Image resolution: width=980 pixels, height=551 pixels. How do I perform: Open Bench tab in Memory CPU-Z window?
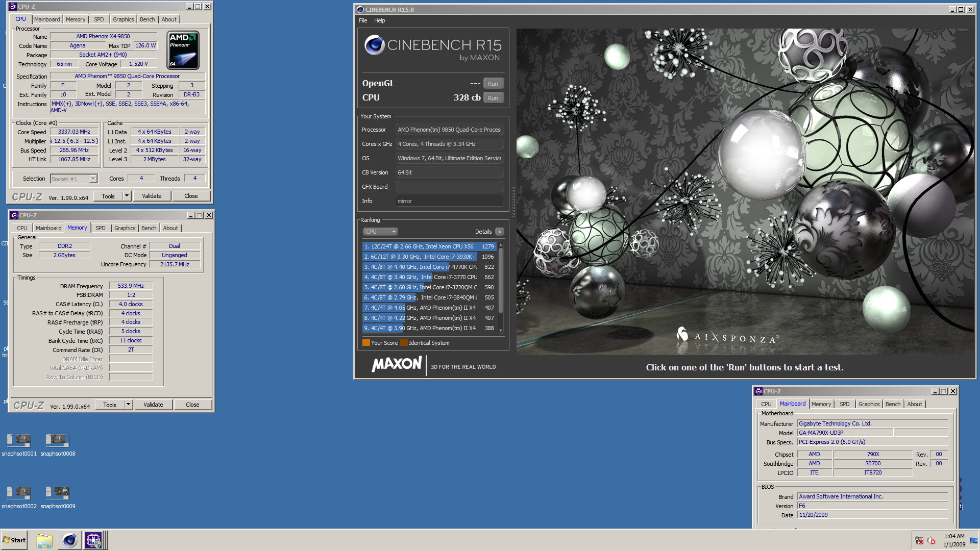pos(149,228)
